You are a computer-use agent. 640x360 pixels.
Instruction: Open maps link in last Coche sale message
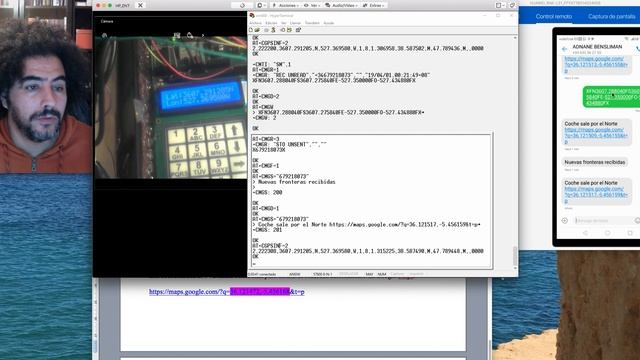click(x=596, y=195)
